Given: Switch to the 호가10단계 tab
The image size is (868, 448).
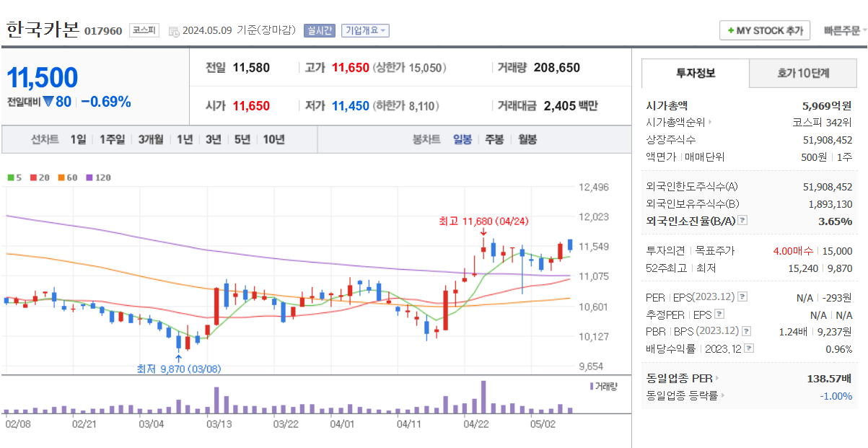Looking at the screenshot, I should pos(803,73).
